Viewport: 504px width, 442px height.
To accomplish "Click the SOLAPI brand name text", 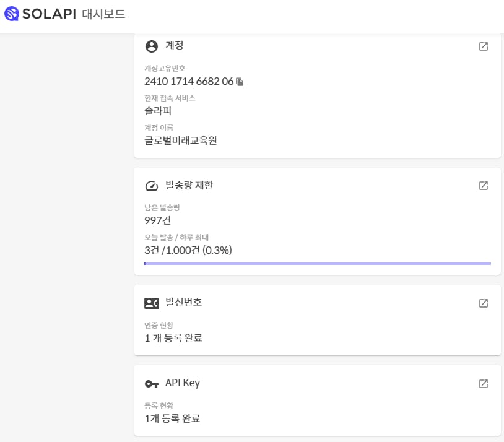I will (x=49, y=14).
